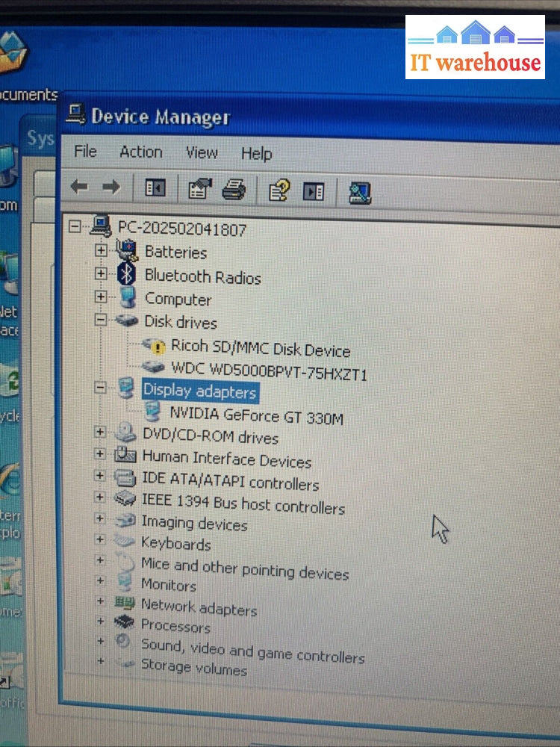560x747 pixels.
Task: Click the Forward arrow toolbar icon
Action: click(x=111, y=187)
